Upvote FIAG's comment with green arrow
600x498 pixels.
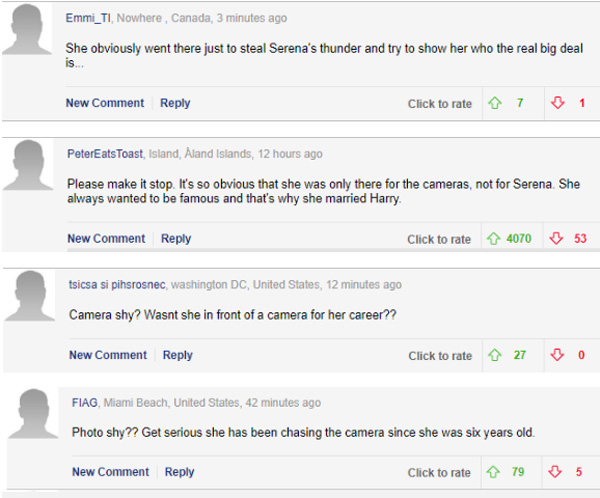pos(494,472)
